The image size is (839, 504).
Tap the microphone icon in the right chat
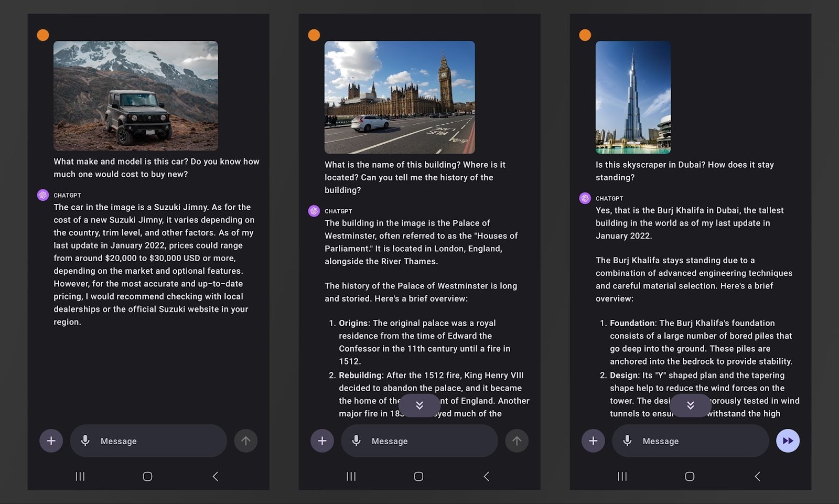[x=627, y=441]
